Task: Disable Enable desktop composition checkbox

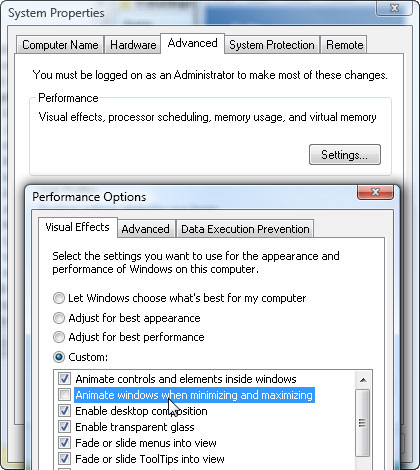Action: tap(64, 411)
